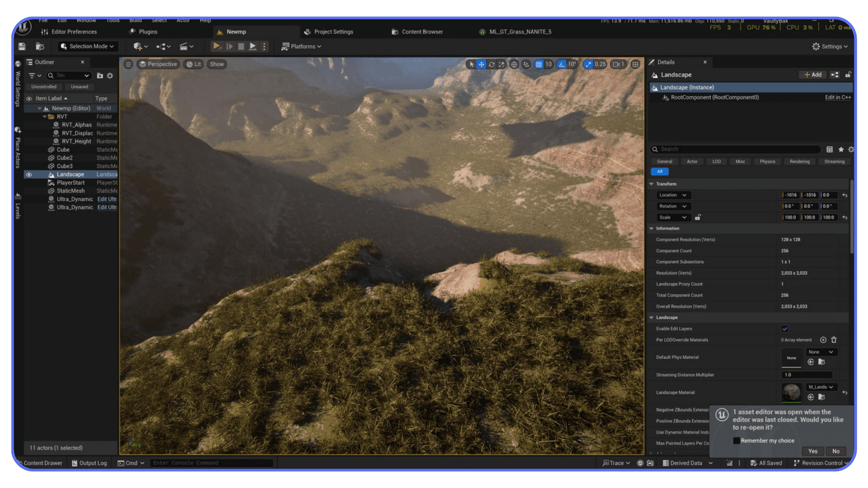Toggle favorites star filter in Details
Image resolution: width=868 pixels, height=488 pixels.
click(x=841, y=149)
